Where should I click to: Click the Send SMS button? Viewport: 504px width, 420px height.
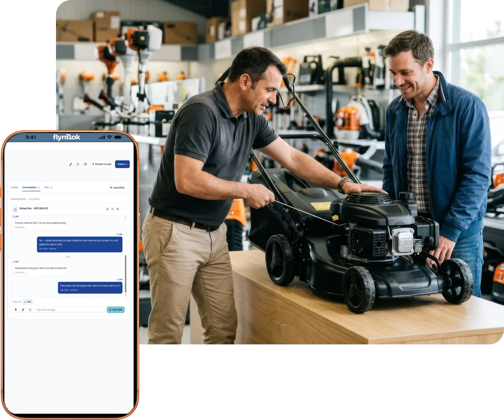pos(116,310)
